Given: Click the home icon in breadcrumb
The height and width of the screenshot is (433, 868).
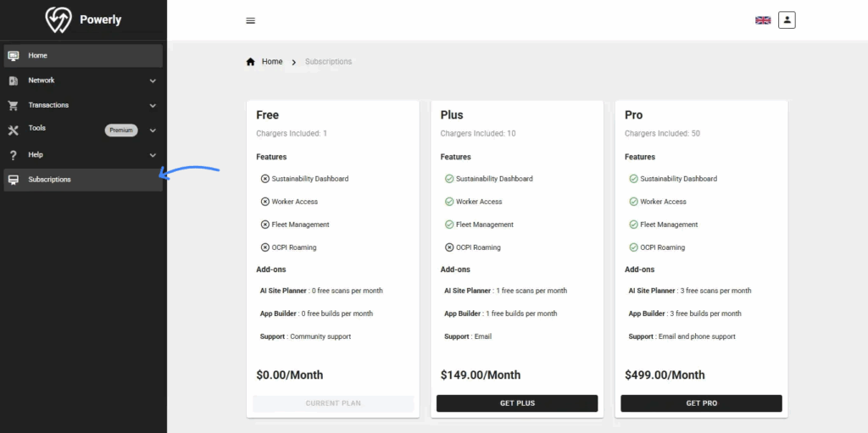Looking at the screenshot, I should (x=250, y=62).
